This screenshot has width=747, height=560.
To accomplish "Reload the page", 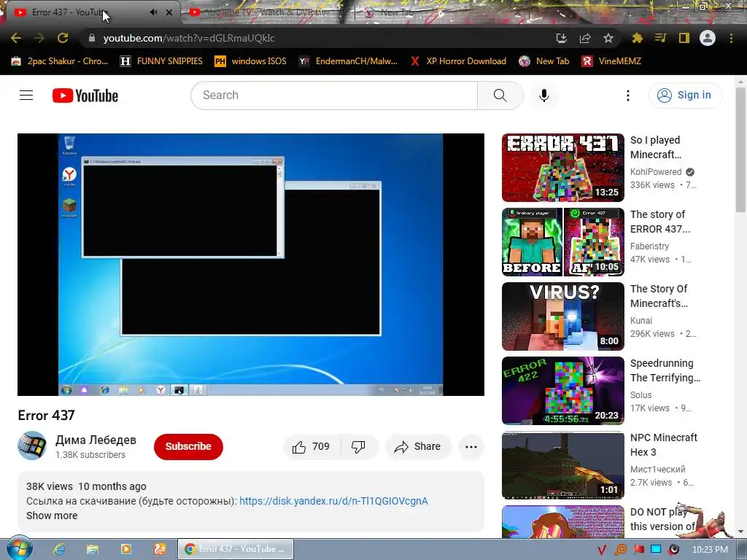I will coord(63,38).
